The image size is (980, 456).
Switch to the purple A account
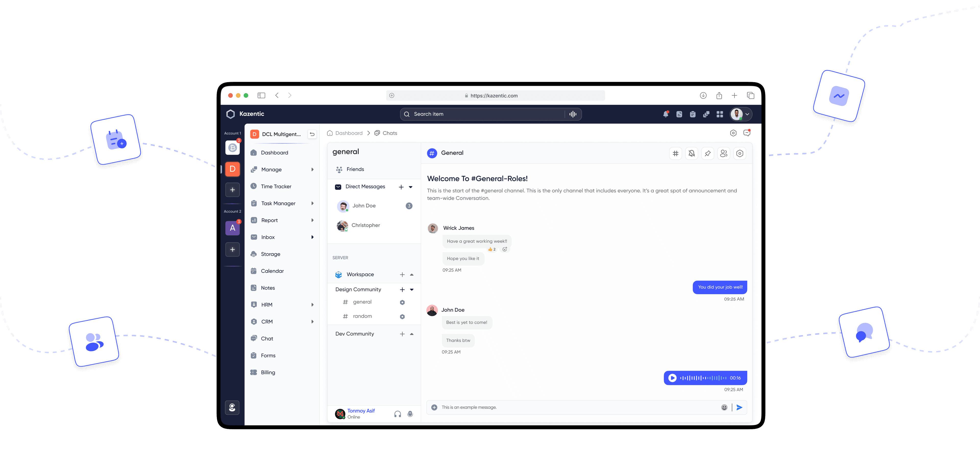coord(232,228)
